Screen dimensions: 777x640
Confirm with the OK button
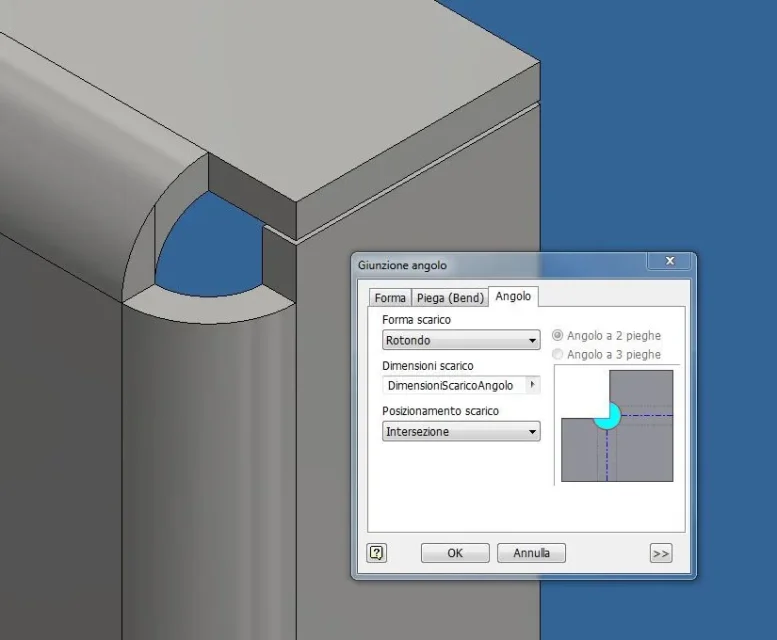455,553
